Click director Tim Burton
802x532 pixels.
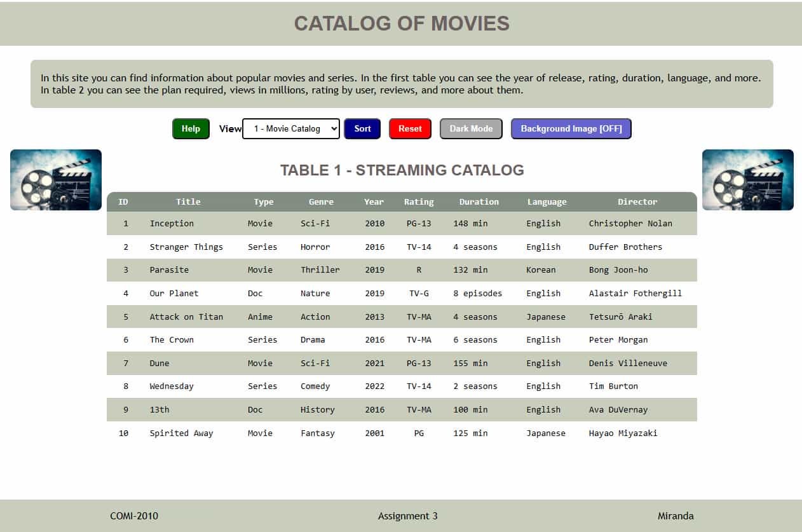tap(613, 386)
